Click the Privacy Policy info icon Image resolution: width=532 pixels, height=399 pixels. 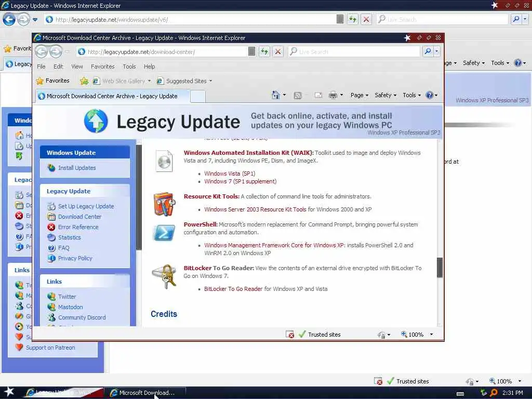click(51, 258)
